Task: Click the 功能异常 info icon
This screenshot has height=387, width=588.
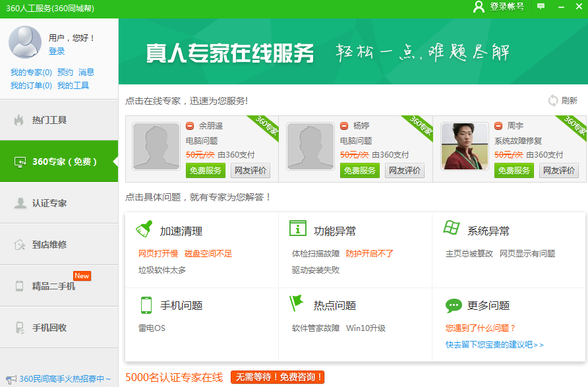Action: pyautogui.click(x=298, y=229)
